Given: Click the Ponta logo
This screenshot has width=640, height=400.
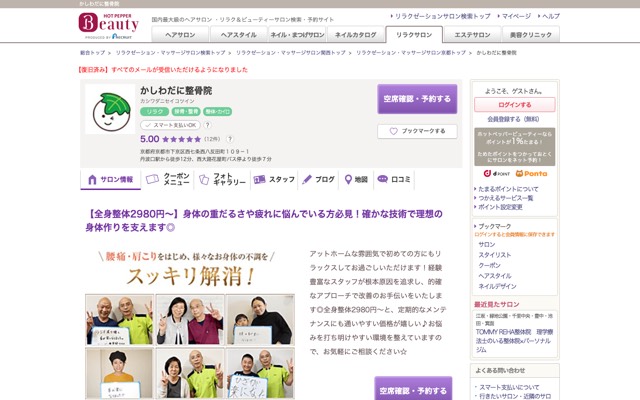Looking at the screenshot, I should (x=531, y=173).
